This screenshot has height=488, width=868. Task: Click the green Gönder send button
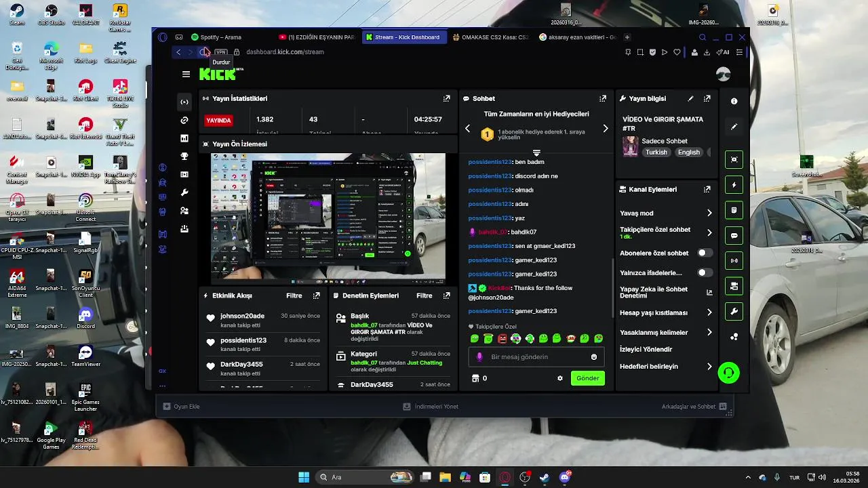pos(588,378)
